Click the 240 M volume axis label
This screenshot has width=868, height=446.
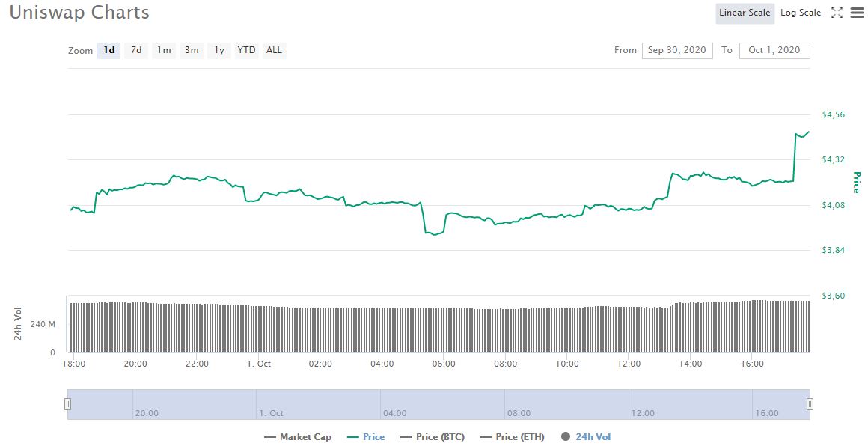[x=43, y=324]
